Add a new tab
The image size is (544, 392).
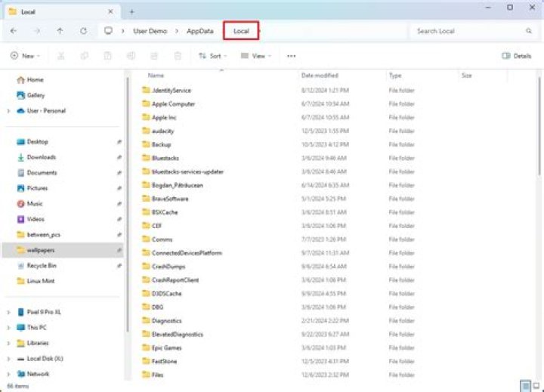click(x=131, y=12)
